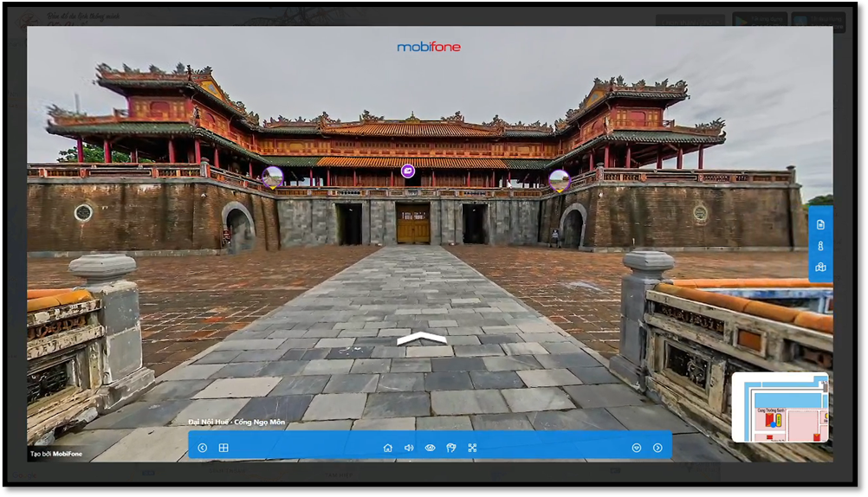868x497 pixels.
Task: Collapse the toolbar with the circled down chevron
Action: click(x=637, y=448)
